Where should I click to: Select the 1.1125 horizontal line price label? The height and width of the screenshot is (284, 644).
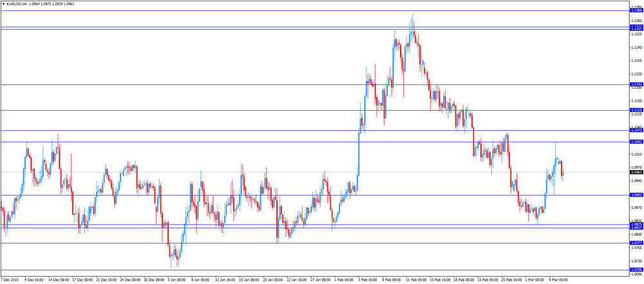pyautogui.click(x=636, y=110)
